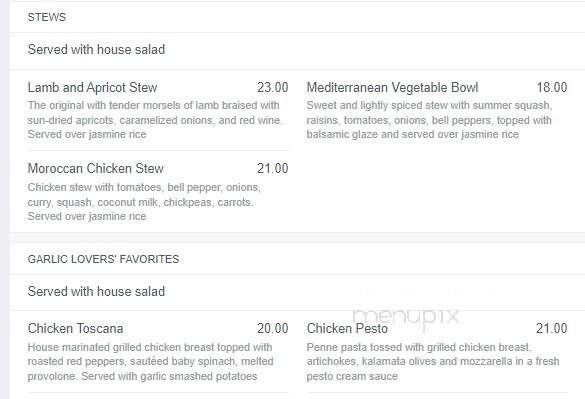Click the STEWS section heading
This screenshot has height=399, width=585.
click(47, 17)
